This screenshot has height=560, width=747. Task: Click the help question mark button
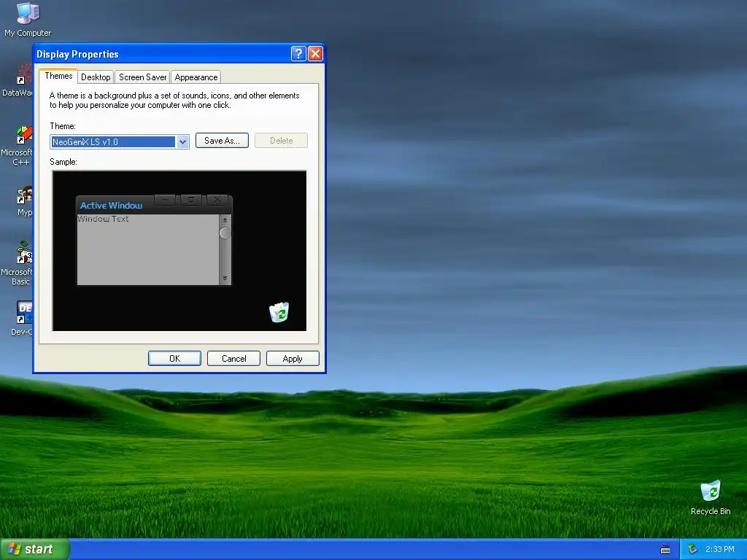(298, 54)
